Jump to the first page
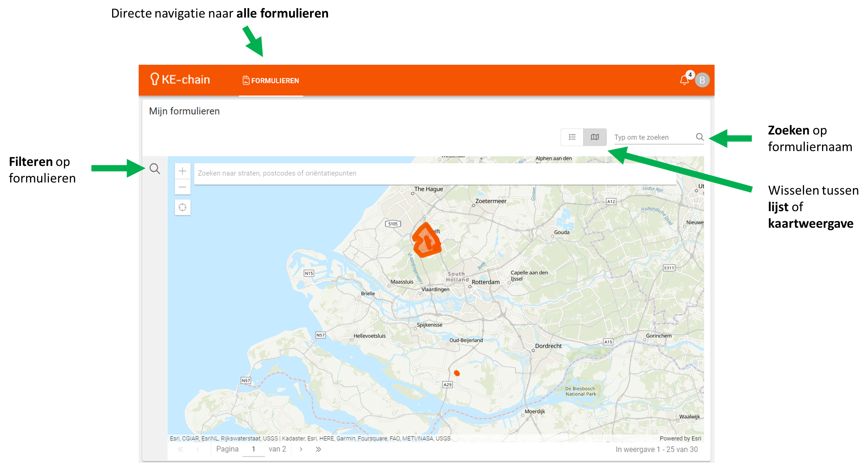The image size is (868, 463). tap(180, 449)
